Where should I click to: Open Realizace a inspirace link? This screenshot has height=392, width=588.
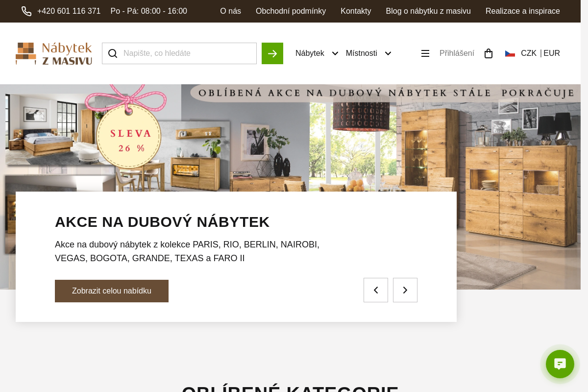coord(523,11)
